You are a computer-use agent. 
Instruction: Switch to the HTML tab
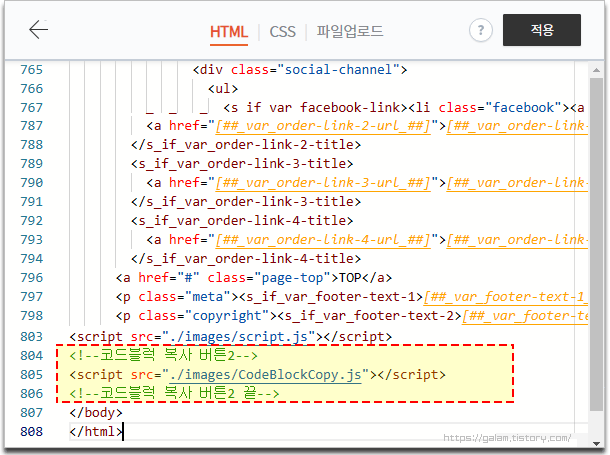click(229, 32)
